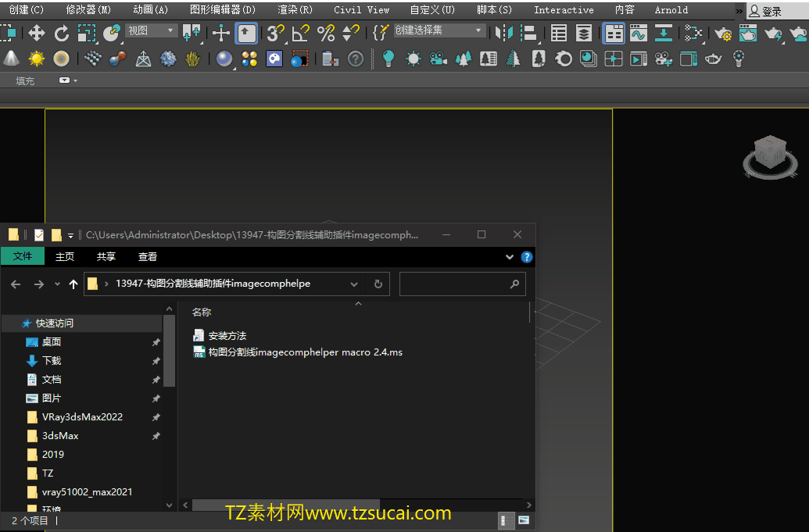Viewport: 809px width, 532px height.
Task: Click the 登录 sign-in button
Action: [x=771, y=11]
